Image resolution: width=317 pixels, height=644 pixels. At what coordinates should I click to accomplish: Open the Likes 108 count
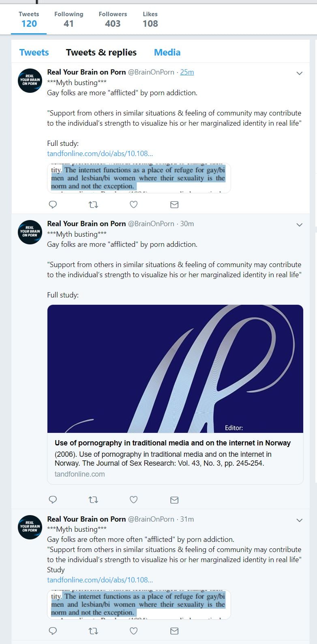150,19
